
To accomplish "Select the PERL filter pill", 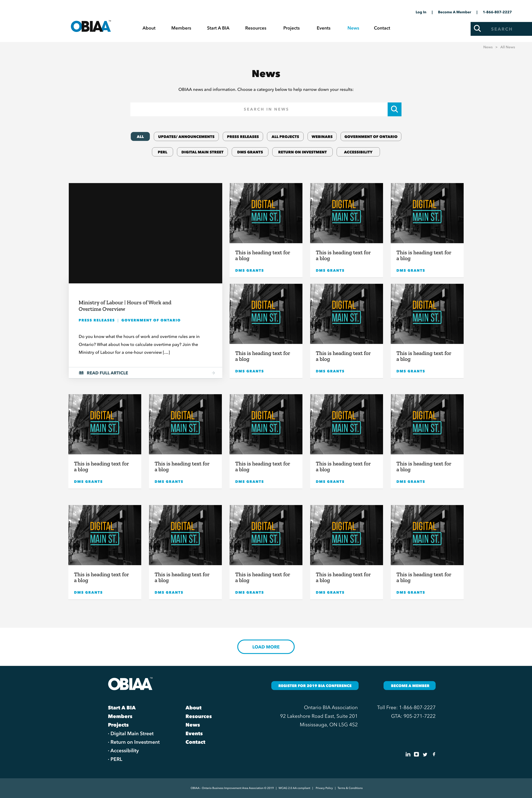I will click(163, 152).
